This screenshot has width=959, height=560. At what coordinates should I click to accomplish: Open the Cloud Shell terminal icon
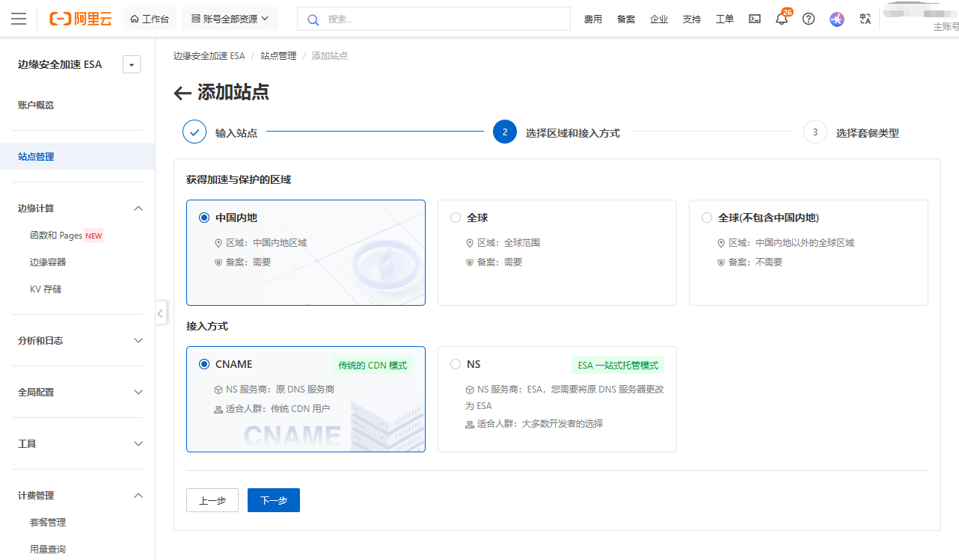[x=755, y=19]
